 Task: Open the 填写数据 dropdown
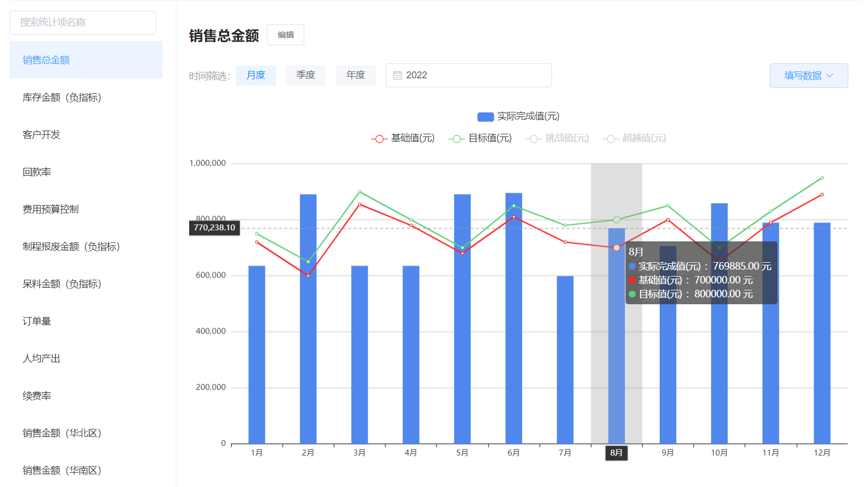pos(808,76)
